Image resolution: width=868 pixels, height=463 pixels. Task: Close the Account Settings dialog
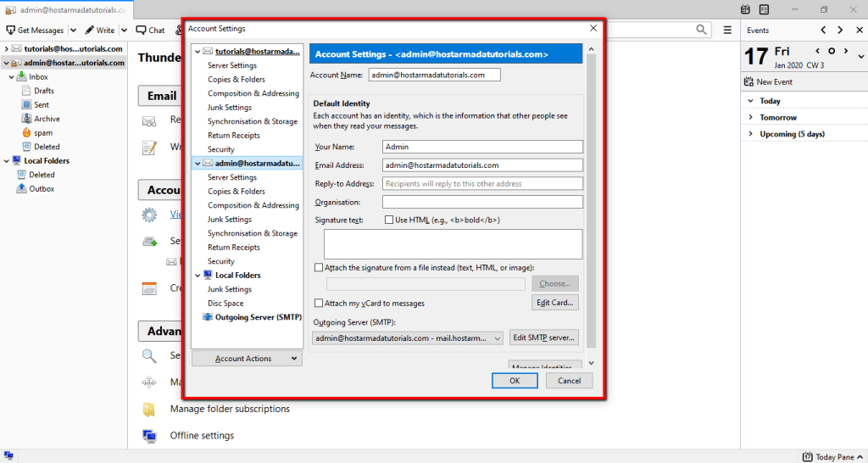(x=593, y=28)
